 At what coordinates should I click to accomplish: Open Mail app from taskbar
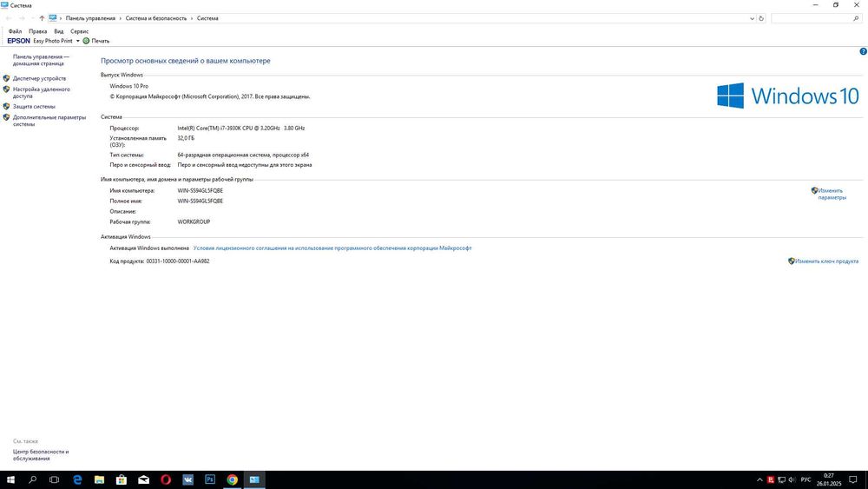[x=143, y=479]
